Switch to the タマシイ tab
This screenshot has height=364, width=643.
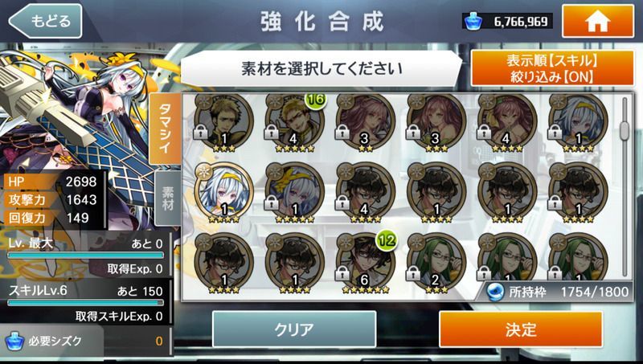coord(166,129)
